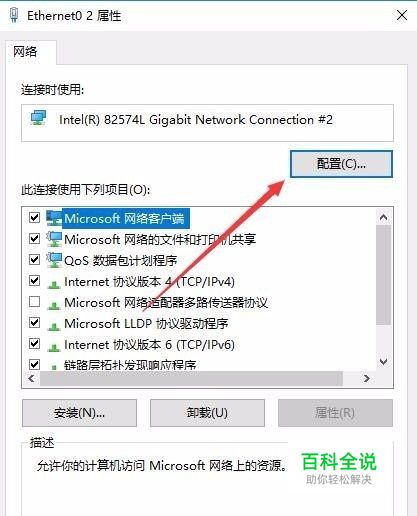This screenshot has height=516, width=417.
Task: Close the Ethernet0 2 属性 dialog
Action: 402,15
